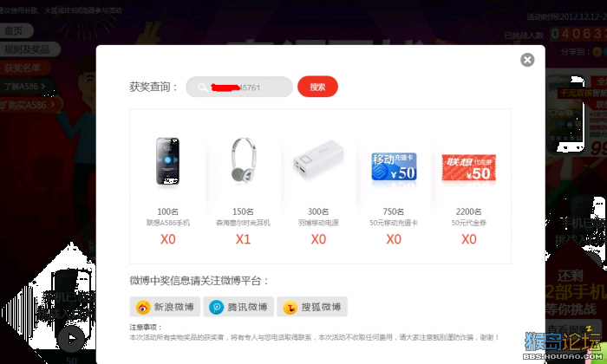Play the video in bottom-left corner
The width and height of the screenshot is (607, 364).
[x=71, y=339]
